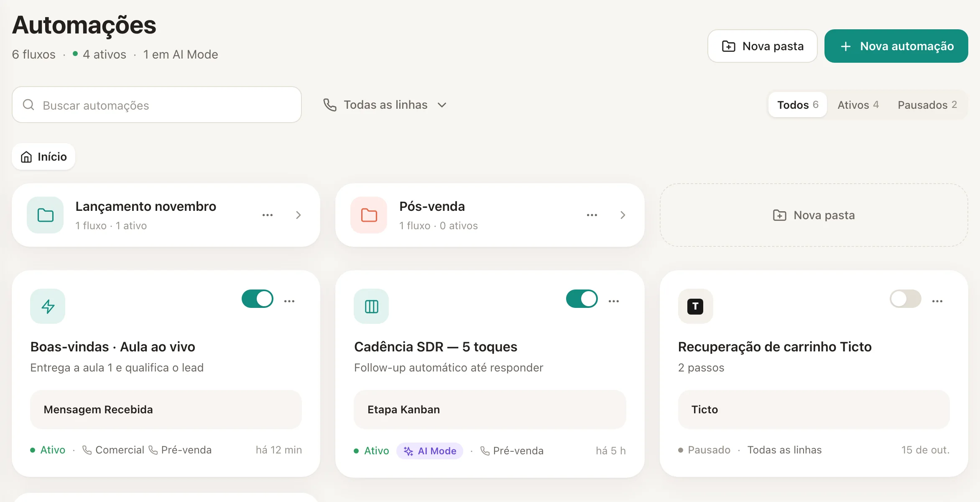
Task: Select the Todos 6 filter tab
Action: tap(797, 105)
